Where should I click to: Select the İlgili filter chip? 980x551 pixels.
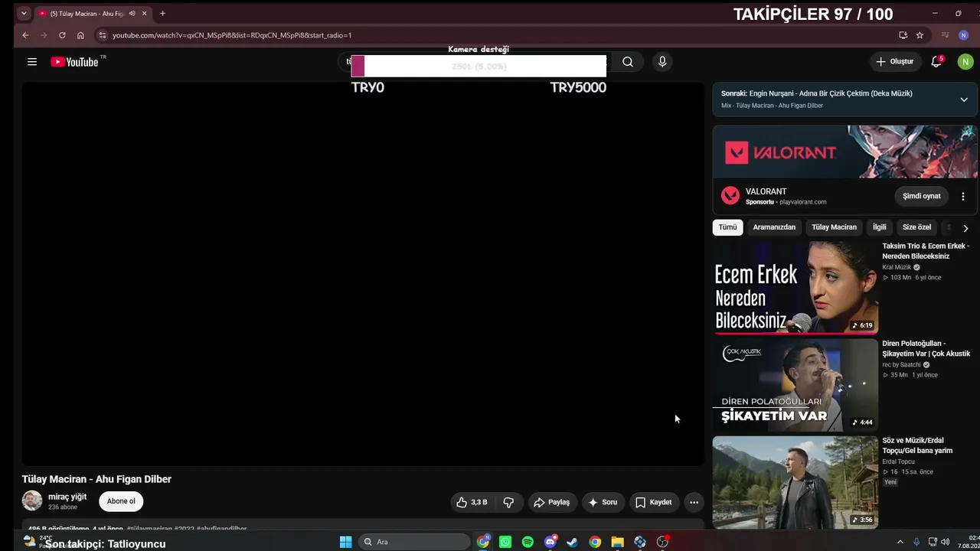click(880, 227)
